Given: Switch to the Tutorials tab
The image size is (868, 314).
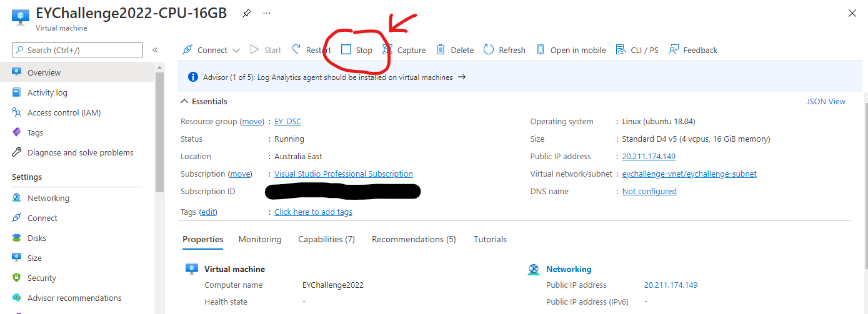Looking at the screenshot, I should (490, 240).
